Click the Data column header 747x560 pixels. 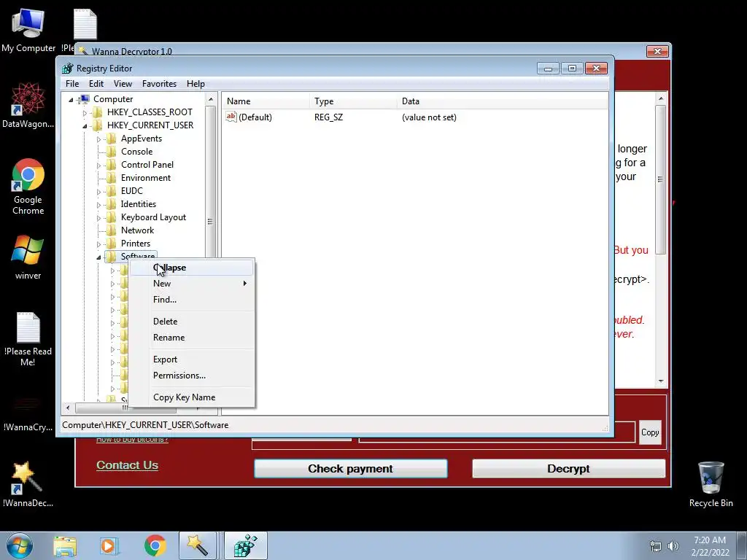[x=503, y=101]
